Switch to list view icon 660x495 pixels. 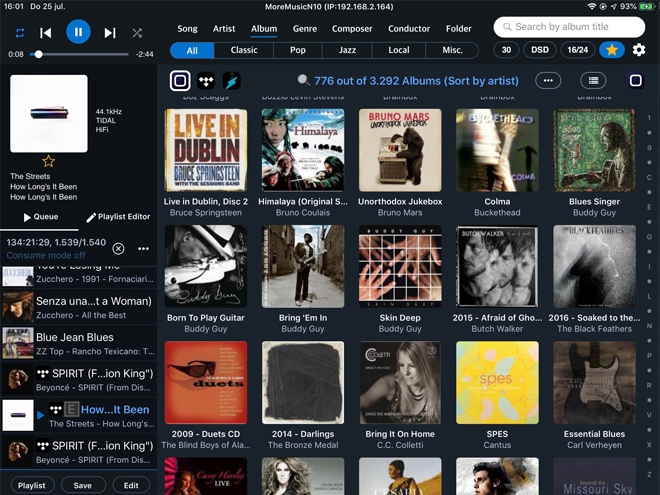(593, 80)
